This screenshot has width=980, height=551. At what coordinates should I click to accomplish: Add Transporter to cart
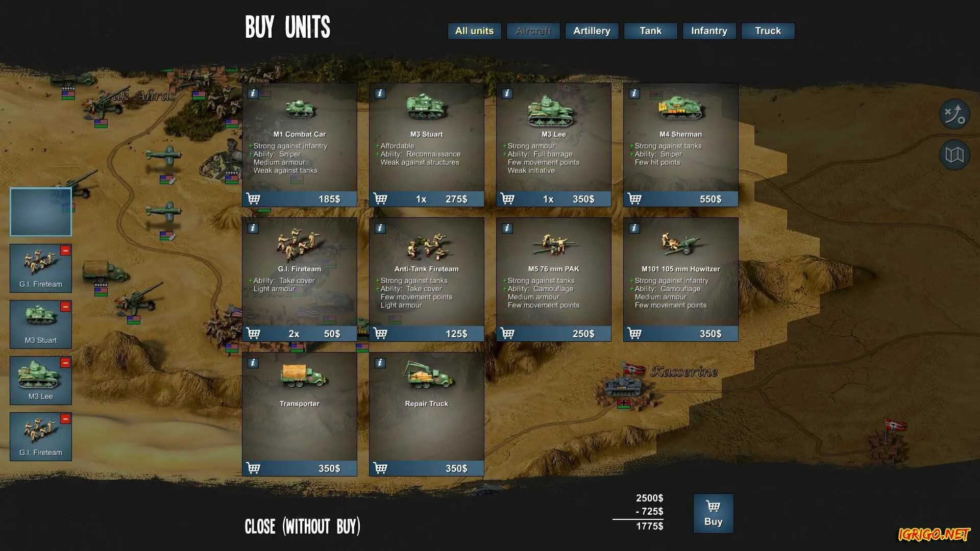(x=253, y=468)
